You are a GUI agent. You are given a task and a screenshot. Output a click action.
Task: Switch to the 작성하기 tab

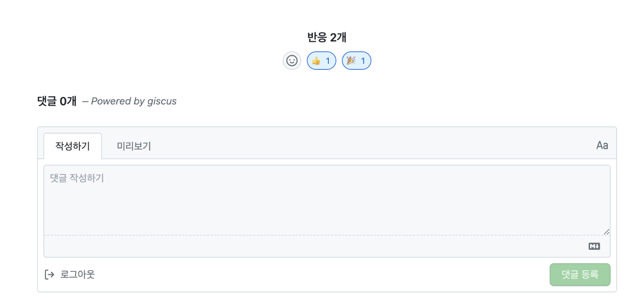pos(72,146)
